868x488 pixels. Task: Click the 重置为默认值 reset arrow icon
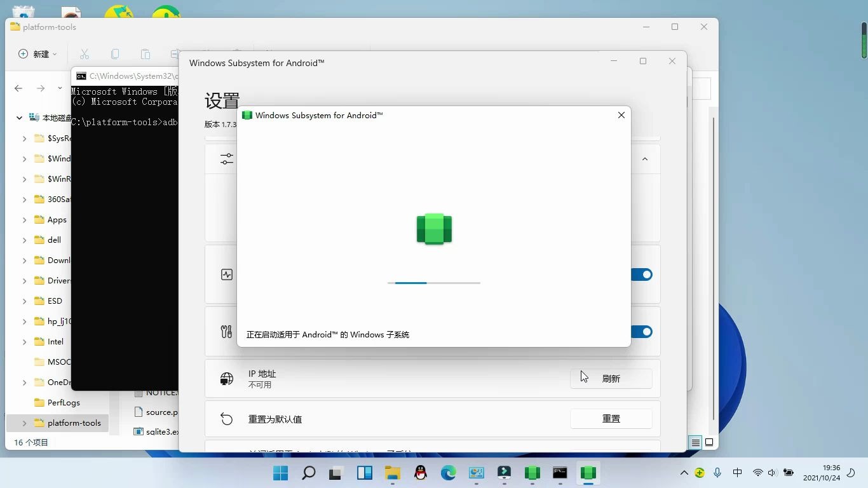(x=227, y=419)
